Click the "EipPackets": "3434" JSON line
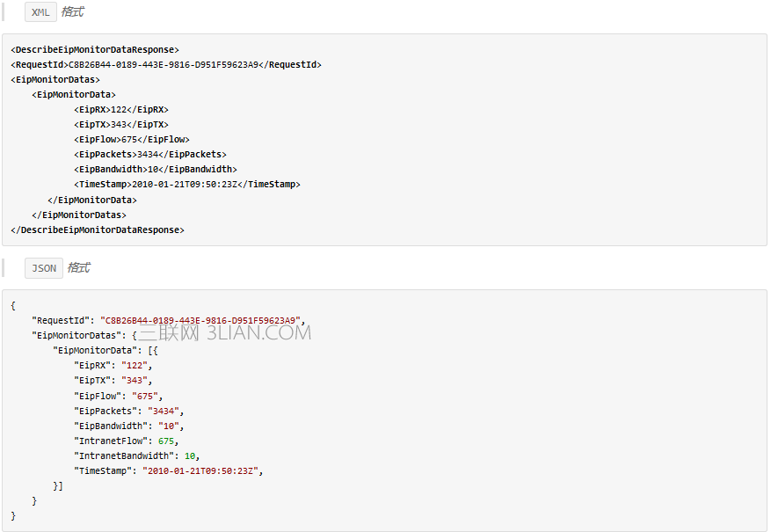This screenshot has height=532, width=771. click(x=128, y=411)
